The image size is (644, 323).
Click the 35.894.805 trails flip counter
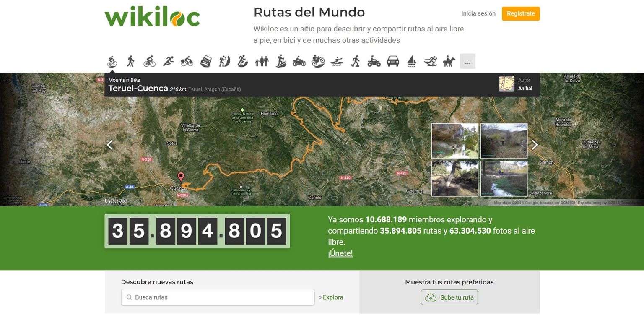pos(197,231)
